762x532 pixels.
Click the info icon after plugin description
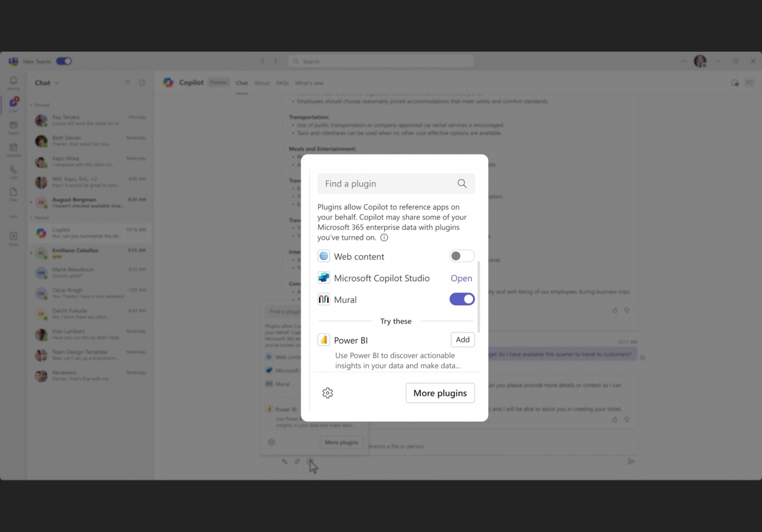[x=384, y=238]
